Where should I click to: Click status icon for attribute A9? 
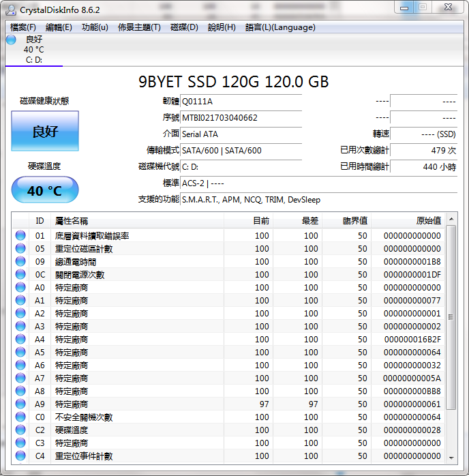click(20, 404)
